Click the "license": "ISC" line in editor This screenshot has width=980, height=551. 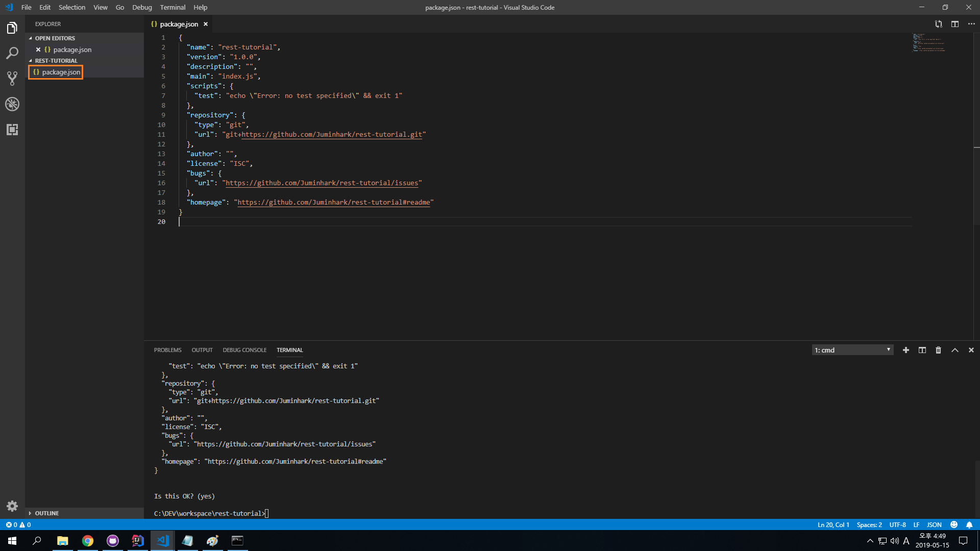[219, 163]
